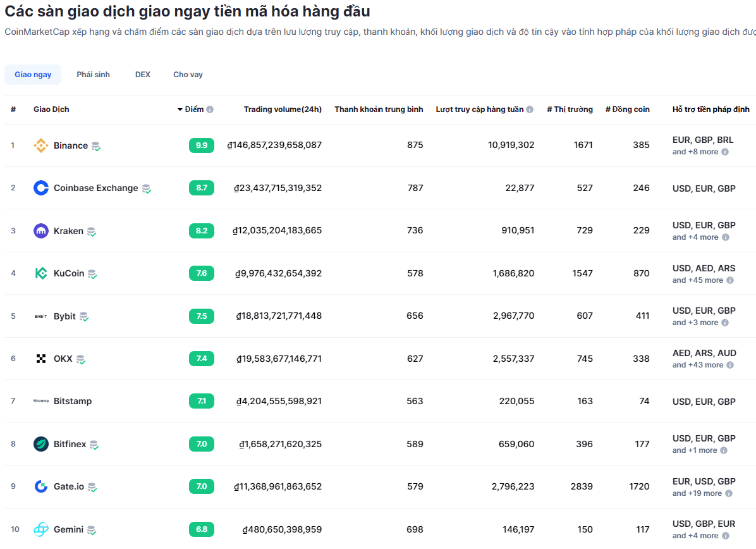The width and height of the screenshot is (756, 549).
Task: Open the DEX tab
Action: pos(143,75)
